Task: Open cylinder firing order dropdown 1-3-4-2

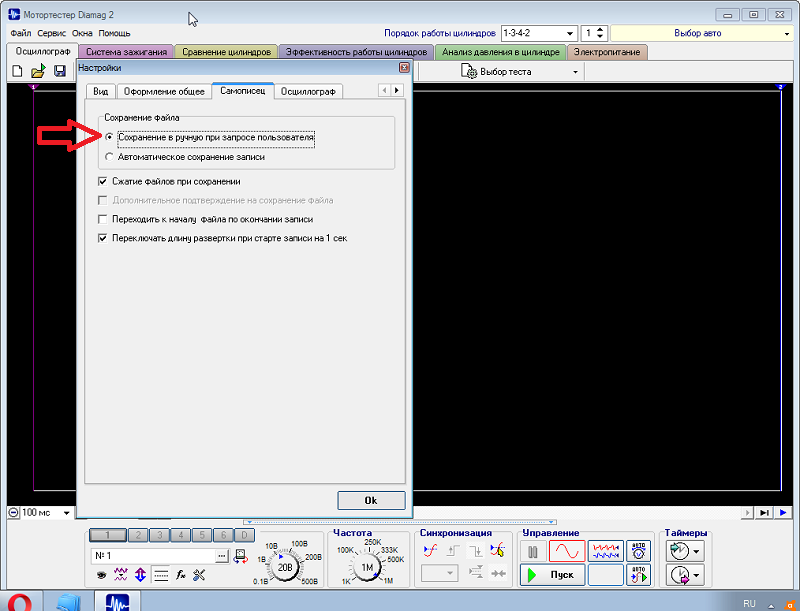Action: point(569,34)
